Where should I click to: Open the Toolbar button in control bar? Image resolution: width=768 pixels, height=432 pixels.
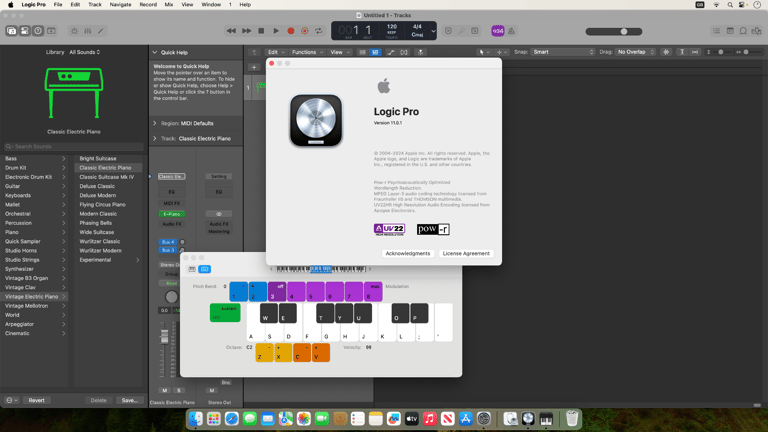(51, 31)
